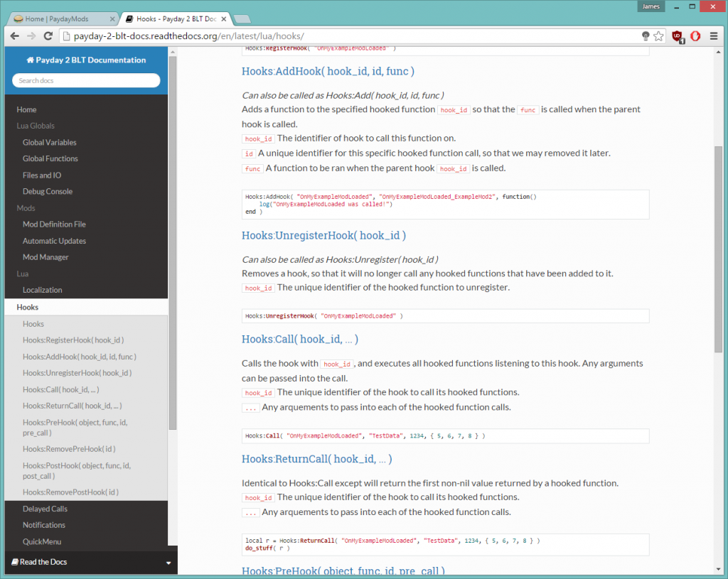Screen dimensions: 728x579
Task: Close the Hooks - Payday 2 BLT Doc tab
Action: click(224, 19)
